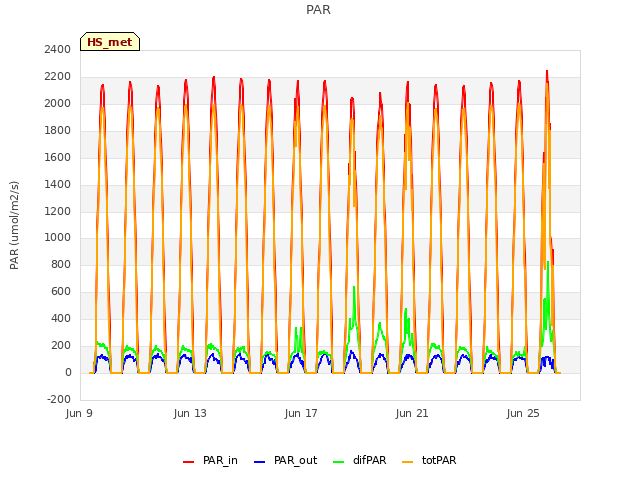Click the Jun 9 x-axis label
This screenshot has height=480, width=640.
click(79, 413)
